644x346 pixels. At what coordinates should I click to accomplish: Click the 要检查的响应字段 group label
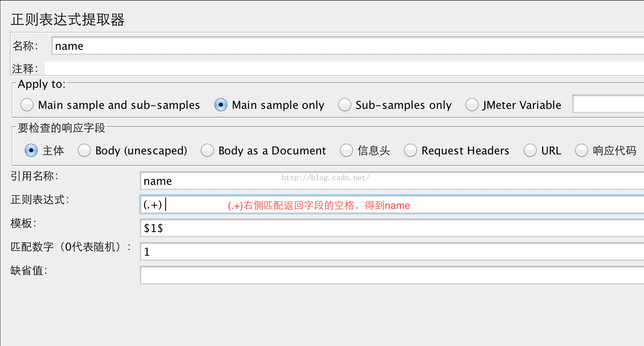[62, 128]
